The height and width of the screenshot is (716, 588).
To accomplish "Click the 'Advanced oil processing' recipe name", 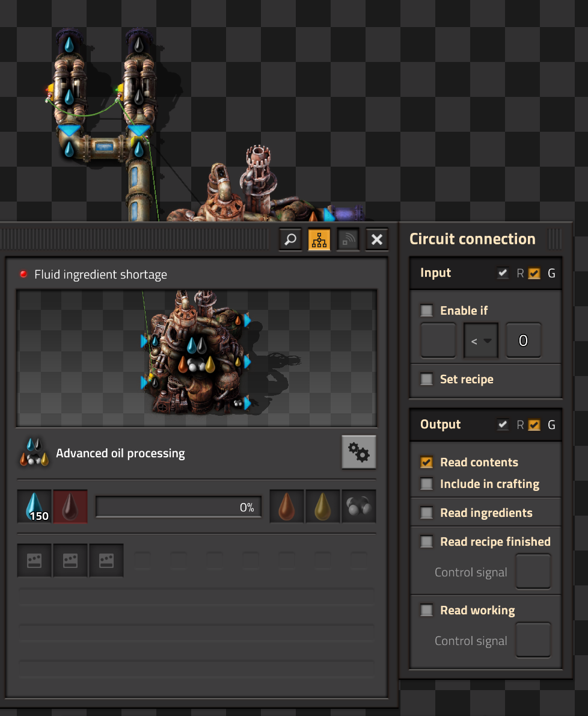I will pyautogui.click(x=120, y=453).
